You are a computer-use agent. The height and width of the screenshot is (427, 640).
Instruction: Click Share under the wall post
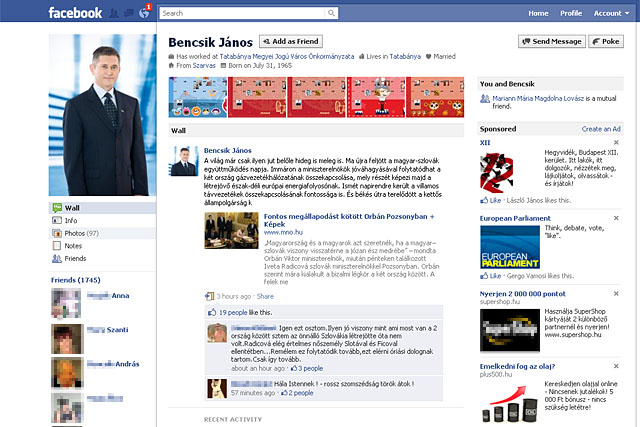point(265,296)
